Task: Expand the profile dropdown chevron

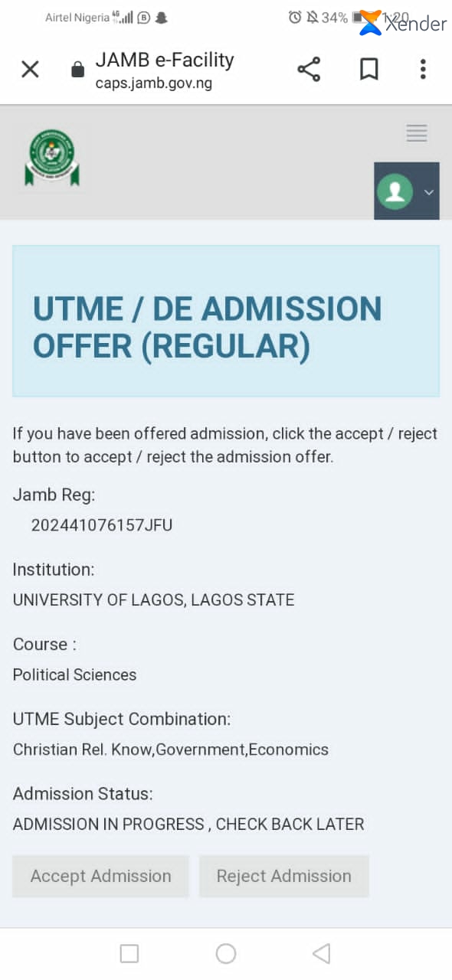Action: [x=429, y=192]
